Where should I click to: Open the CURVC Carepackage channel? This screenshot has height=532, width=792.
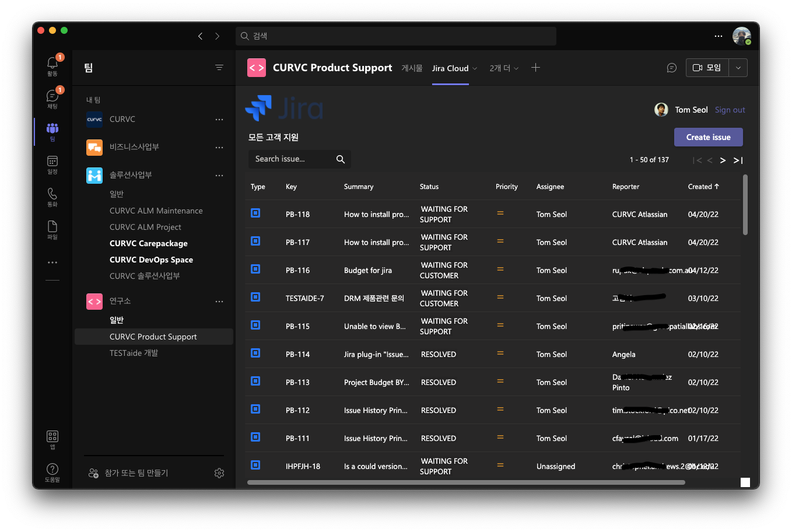[x=149, y=243]
